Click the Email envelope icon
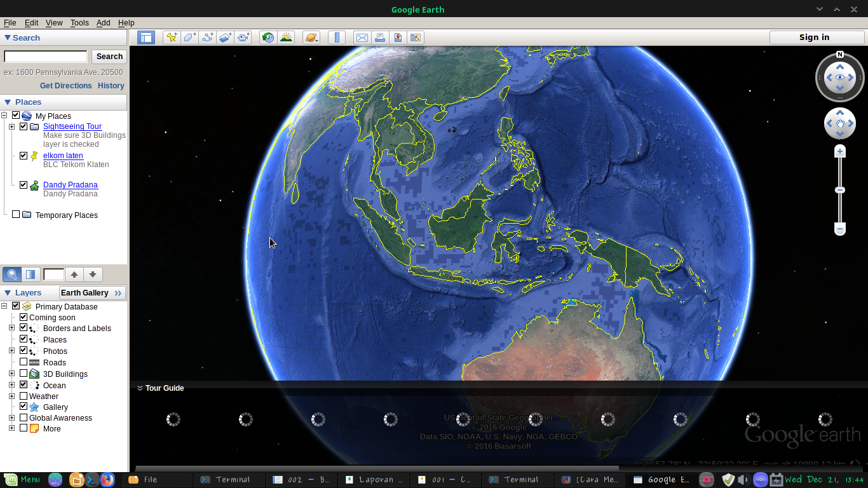868x488 pixels. [362, 37]
